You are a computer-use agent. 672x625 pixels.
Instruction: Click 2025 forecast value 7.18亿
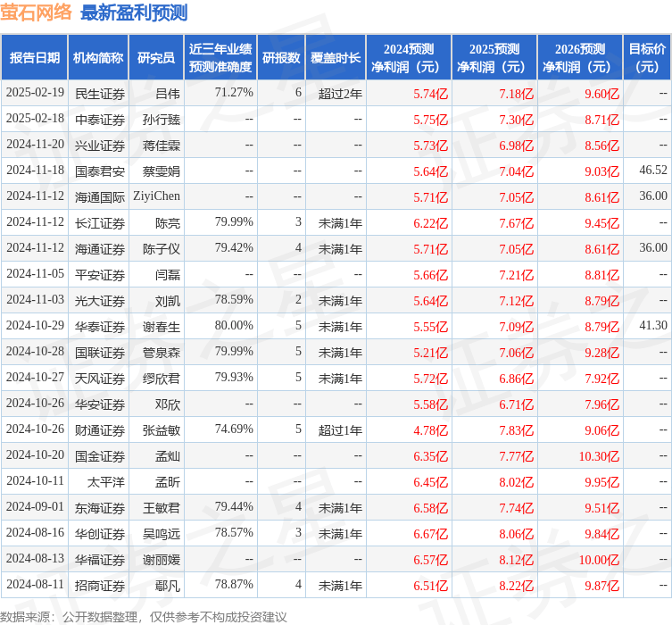pos(517,94)
